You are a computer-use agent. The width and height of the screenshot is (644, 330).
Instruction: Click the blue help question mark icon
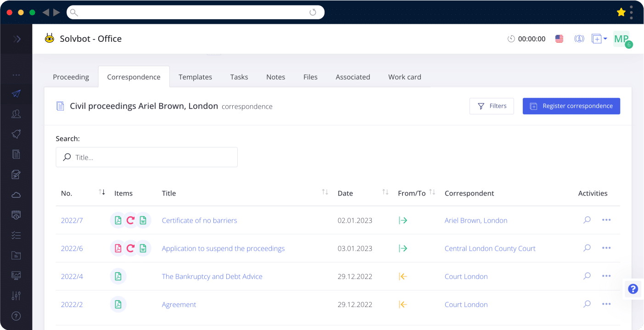click(633, 289)
